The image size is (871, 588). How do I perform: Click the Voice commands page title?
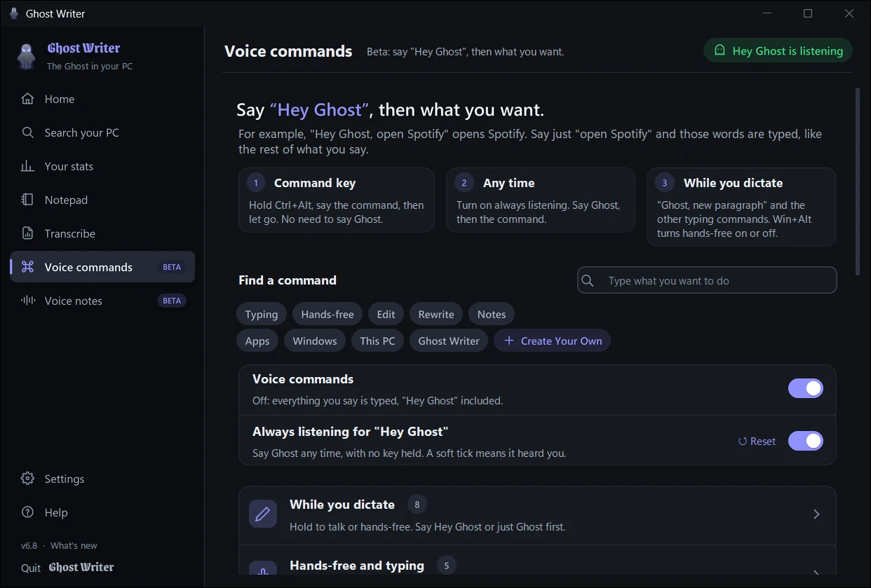(x=288, y=51)
